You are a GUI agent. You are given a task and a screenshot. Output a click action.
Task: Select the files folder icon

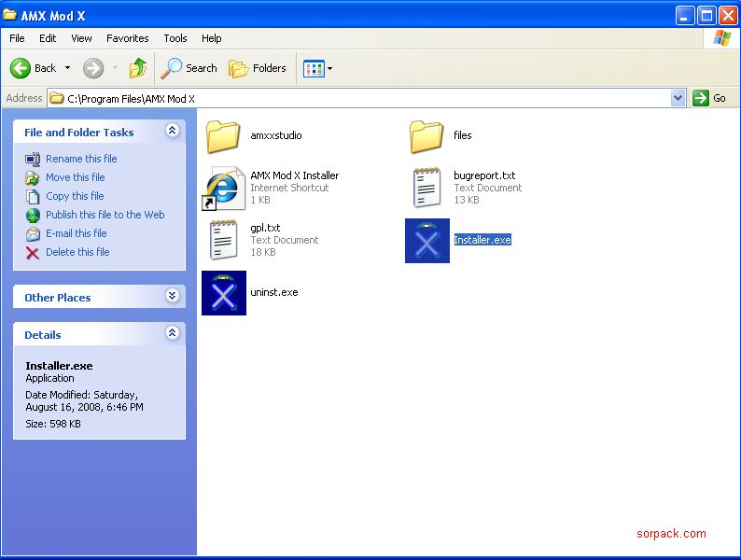[x=426, y=136]
